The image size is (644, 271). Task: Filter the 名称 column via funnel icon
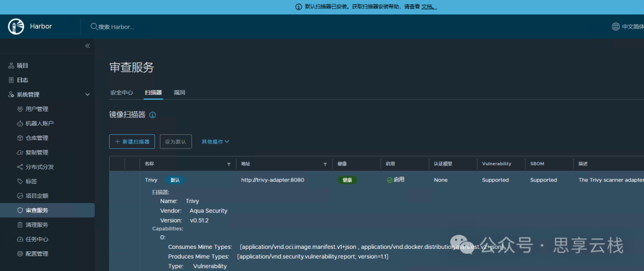coord(229,164)
